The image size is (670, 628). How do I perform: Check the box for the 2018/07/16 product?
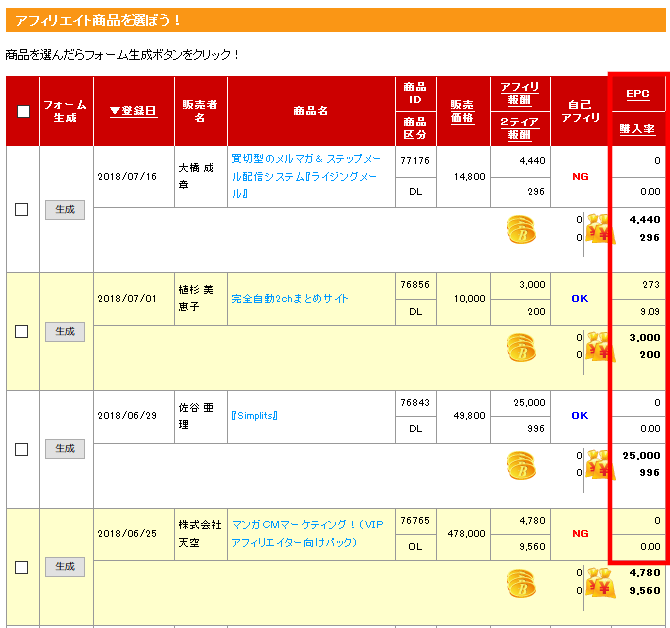click(x=21, y=209)
